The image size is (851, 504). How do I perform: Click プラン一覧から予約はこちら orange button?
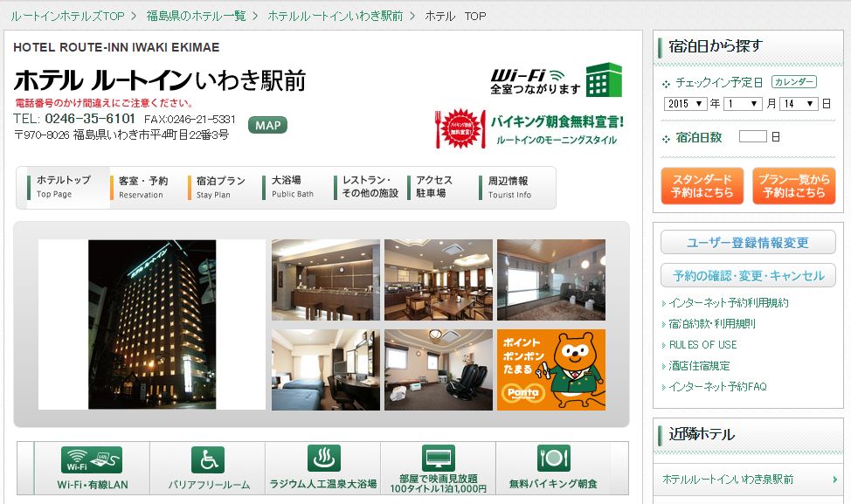click(x=794, y=186)
